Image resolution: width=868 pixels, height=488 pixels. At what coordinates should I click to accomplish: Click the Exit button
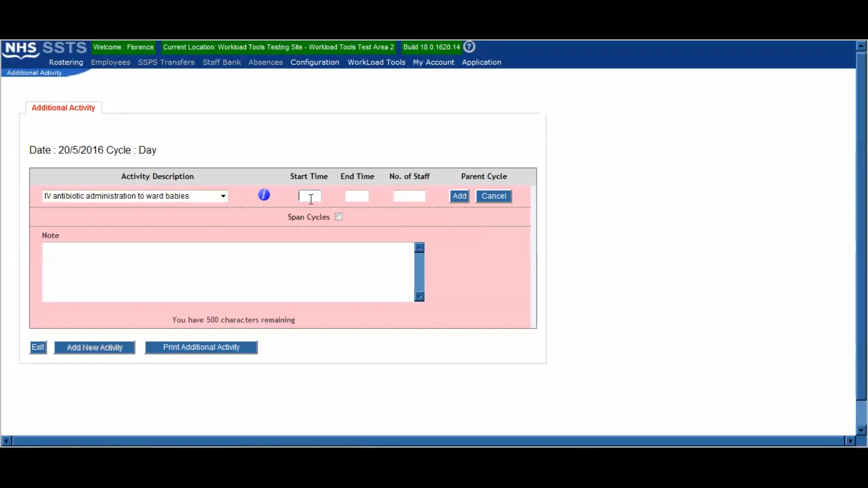point(38,347)
